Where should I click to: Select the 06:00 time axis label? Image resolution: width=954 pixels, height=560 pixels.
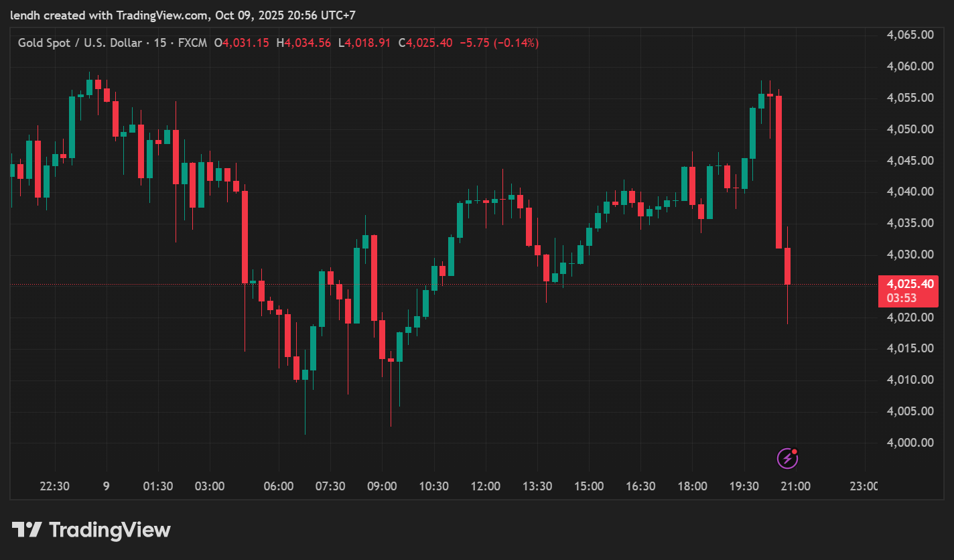pyautogui.click(x=279, y=486)
